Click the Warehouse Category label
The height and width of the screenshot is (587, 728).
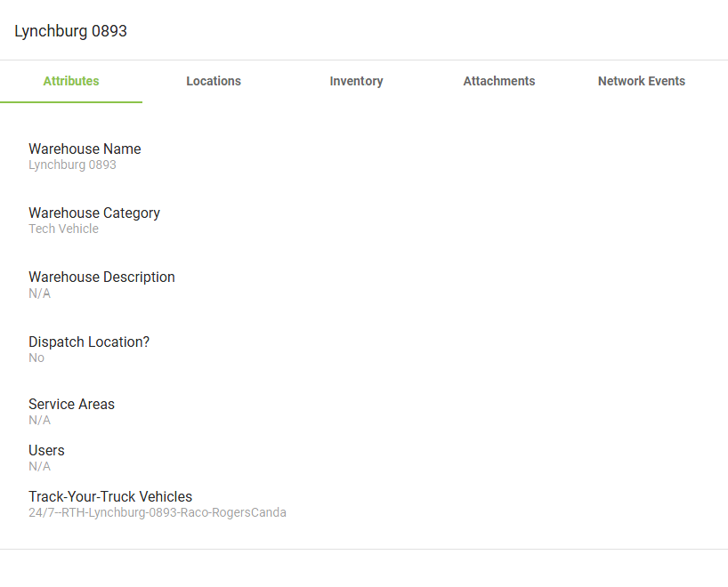click(x=94, y=213)
